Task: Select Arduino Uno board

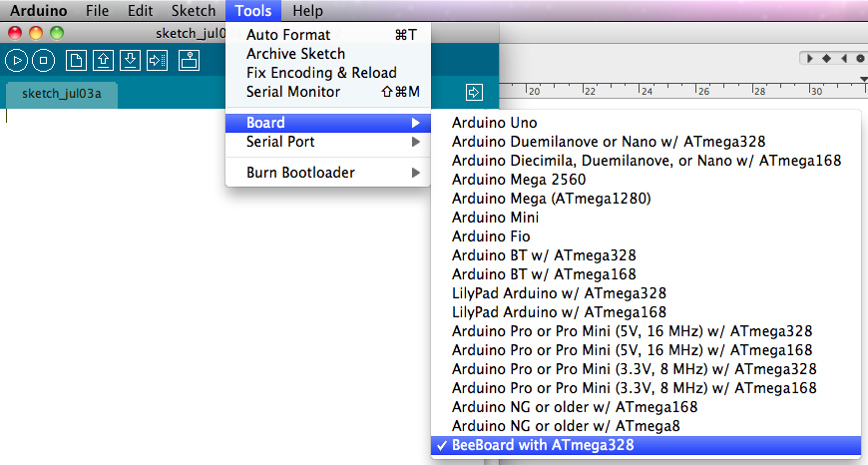Action: [x=647, y=123]
